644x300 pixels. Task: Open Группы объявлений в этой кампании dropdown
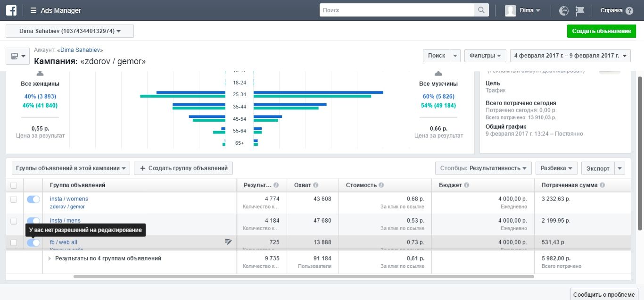pyautogui.click(x=71, y=168)
